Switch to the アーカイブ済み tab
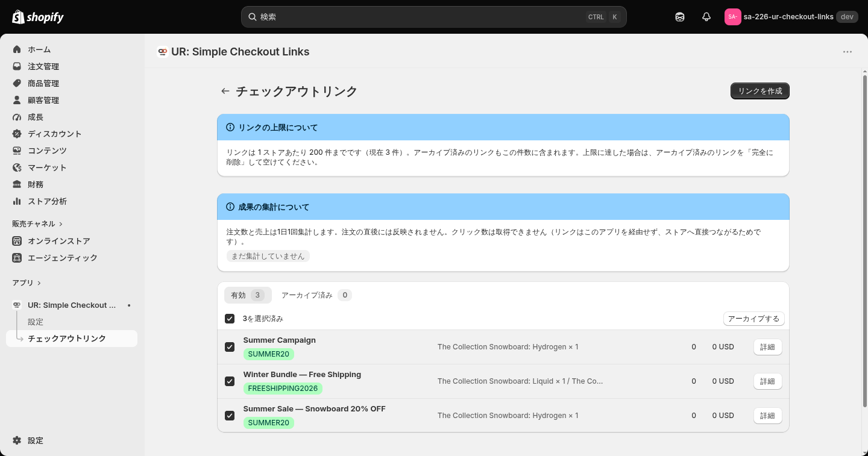 pos(316,295)
